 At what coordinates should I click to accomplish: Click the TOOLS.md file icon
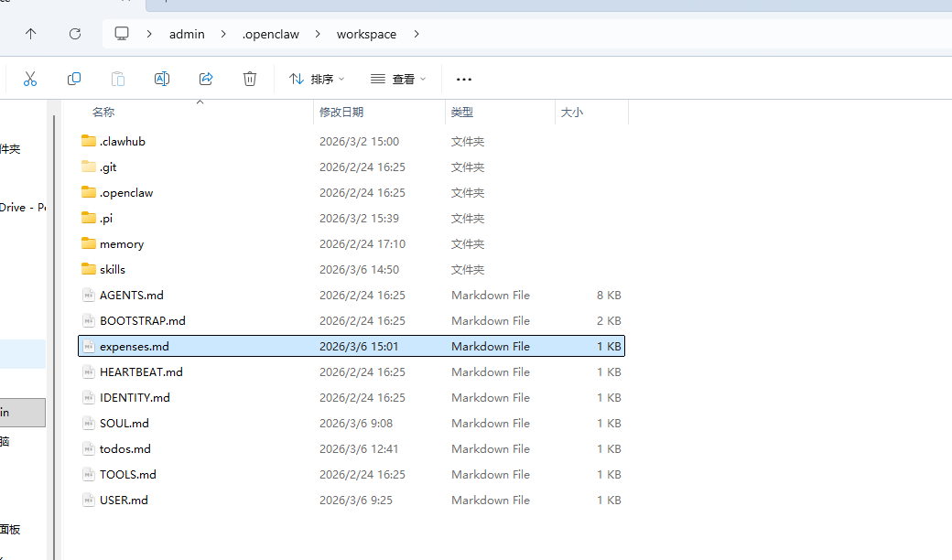click(x=89, y=475)
